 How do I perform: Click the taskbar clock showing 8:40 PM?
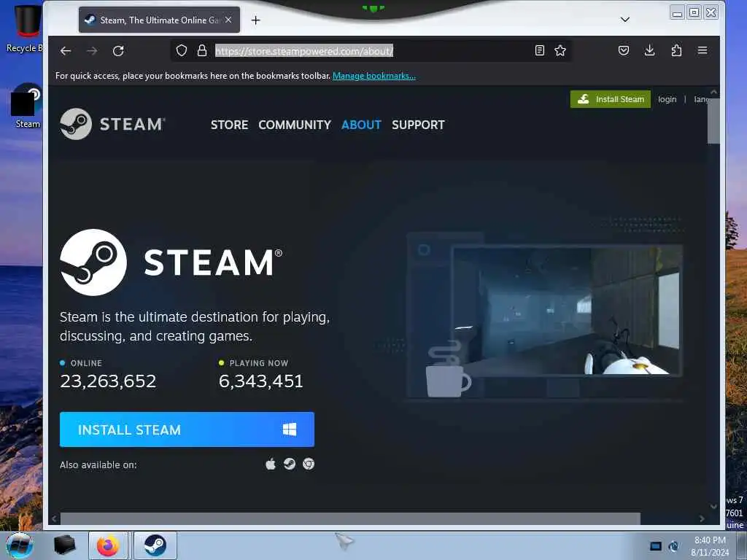710,546
